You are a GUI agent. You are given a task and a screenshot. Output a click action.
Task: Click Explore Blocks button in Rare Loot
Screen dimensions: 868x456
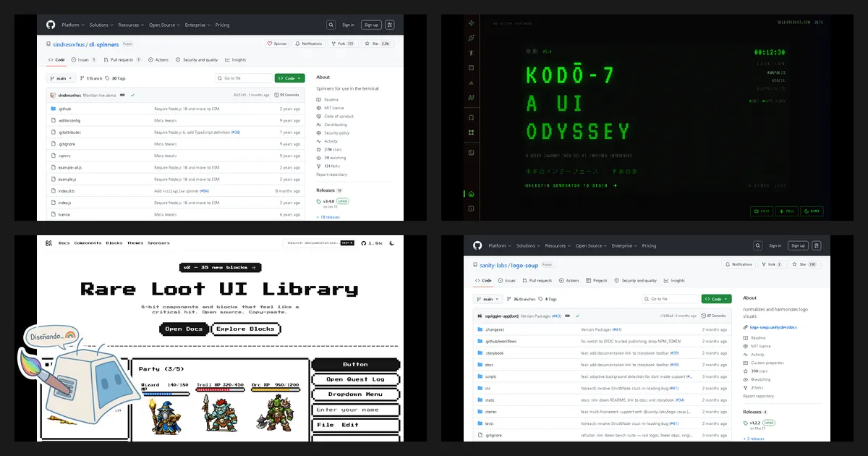click(245, 329)
